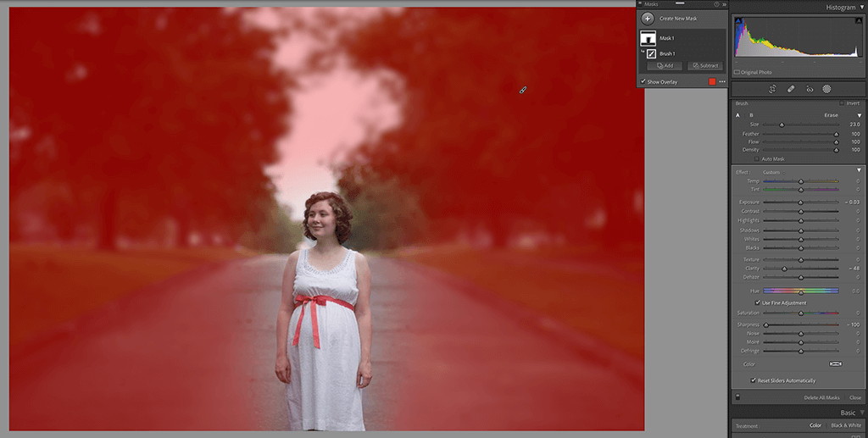The image size is (868, 438).
Task: Click the Masks panel drag handle
Action: (x=680, y=3)
